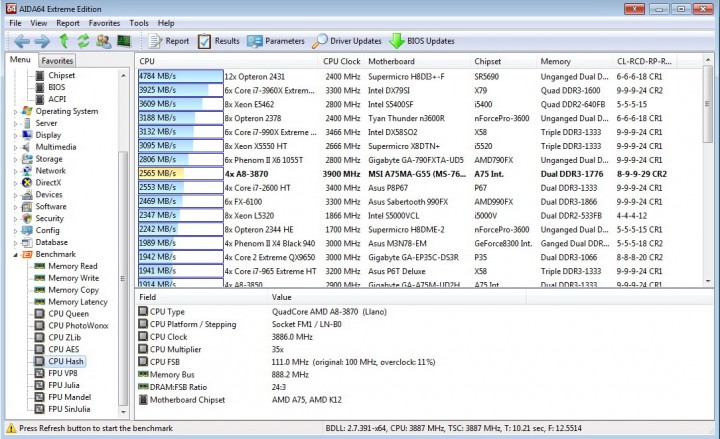Select the Database tree icon
The width and height of the screenshot is (720, 439).
coord(27,242)
